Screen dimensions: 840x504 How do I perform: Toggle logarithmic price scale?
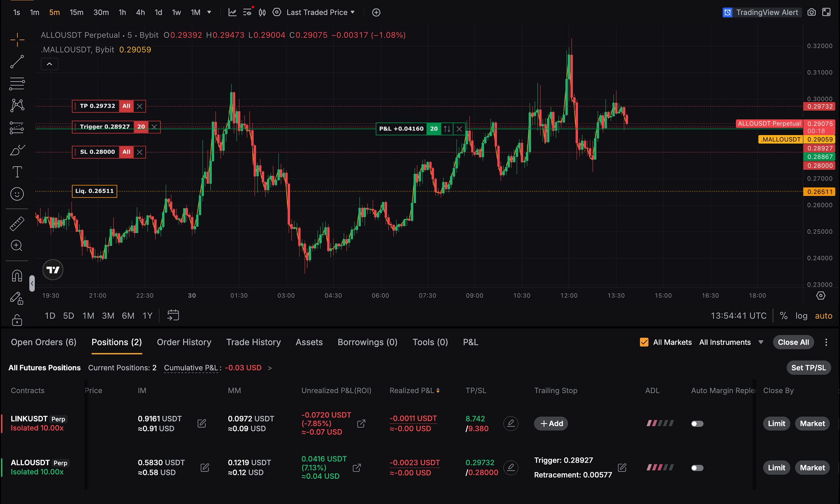coord(801,316)
